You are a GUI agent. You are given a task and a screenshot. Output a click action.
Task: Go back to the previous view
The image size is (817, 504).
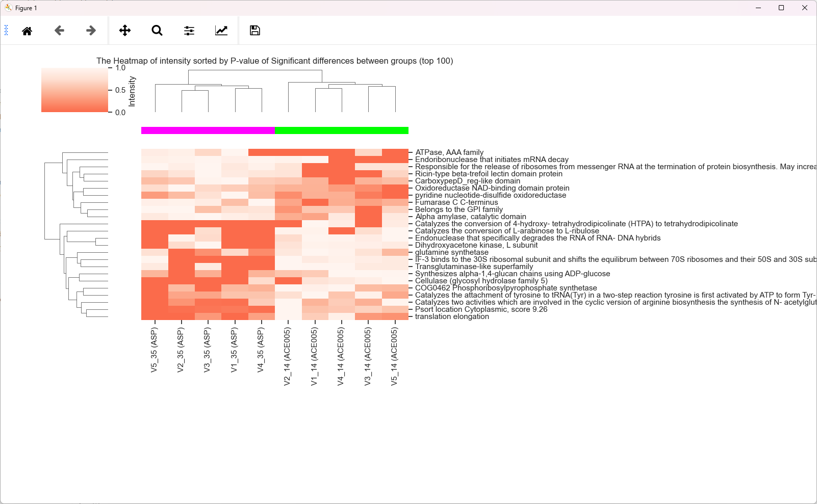(59, 31)
